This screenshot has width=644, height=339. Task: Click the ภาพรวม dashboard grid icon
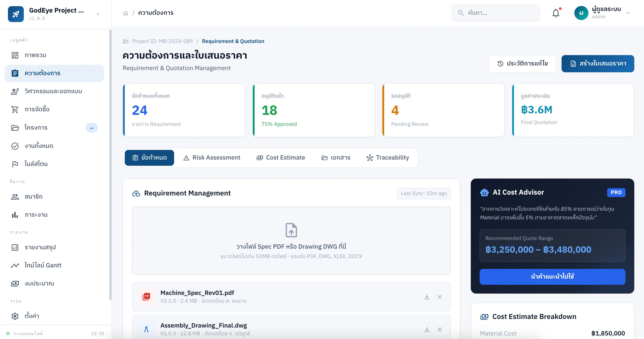coord(15,55)
